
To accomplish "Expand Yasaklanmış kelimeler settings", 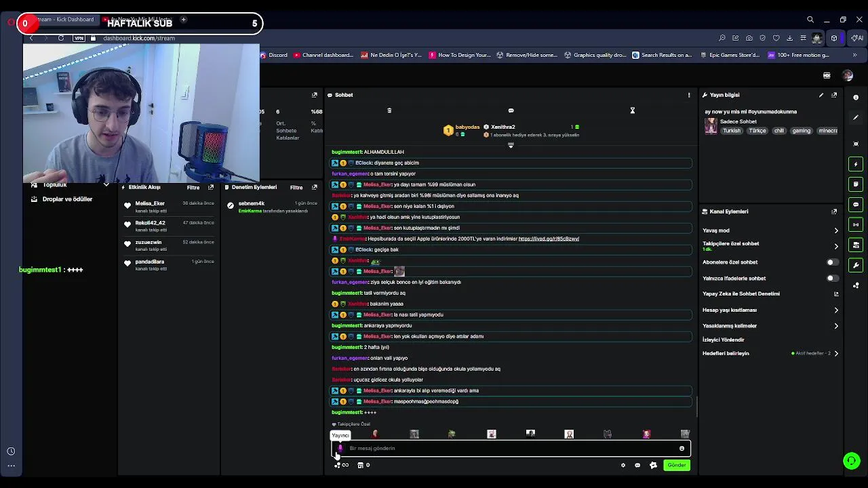I will (x=836, y=326).
